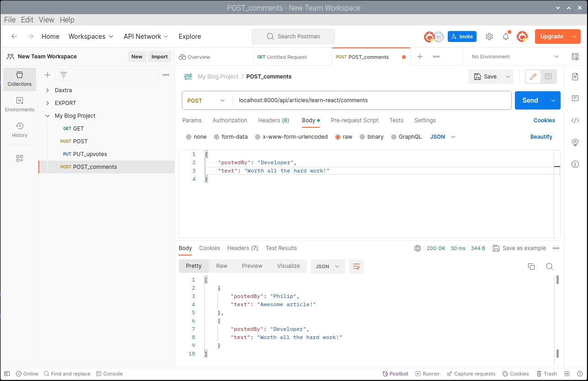588x381 pixels.
Task: Click the Invite button
Action: [x=462, y=37]
